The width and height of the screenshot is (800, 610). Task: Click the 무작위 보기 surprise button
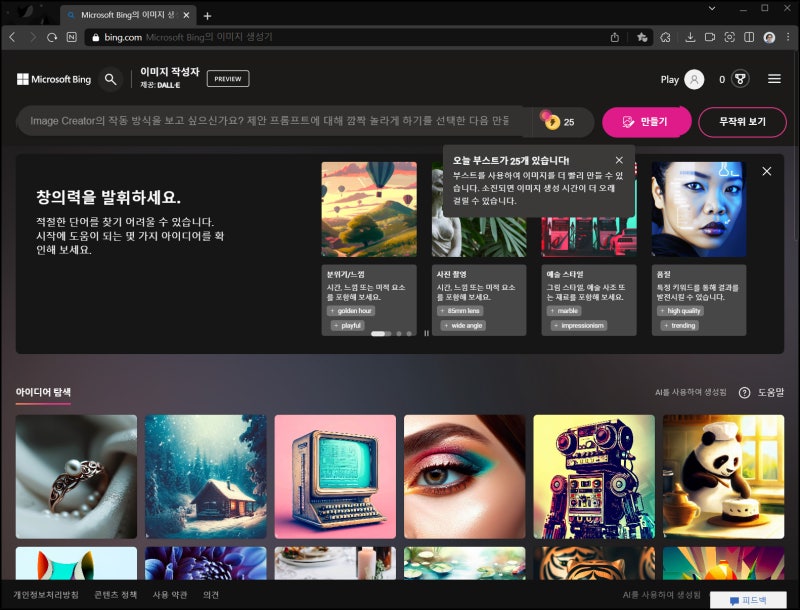[742, 121]
